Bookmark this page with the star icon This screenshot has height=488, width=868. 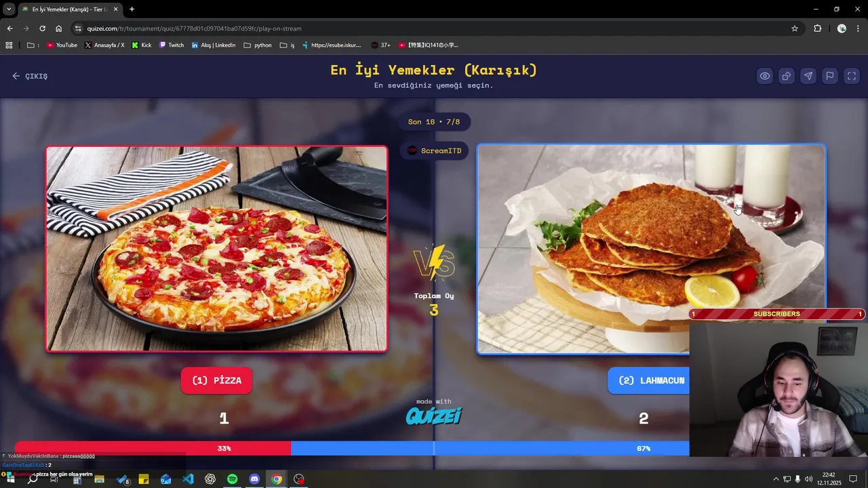point(795,28)
